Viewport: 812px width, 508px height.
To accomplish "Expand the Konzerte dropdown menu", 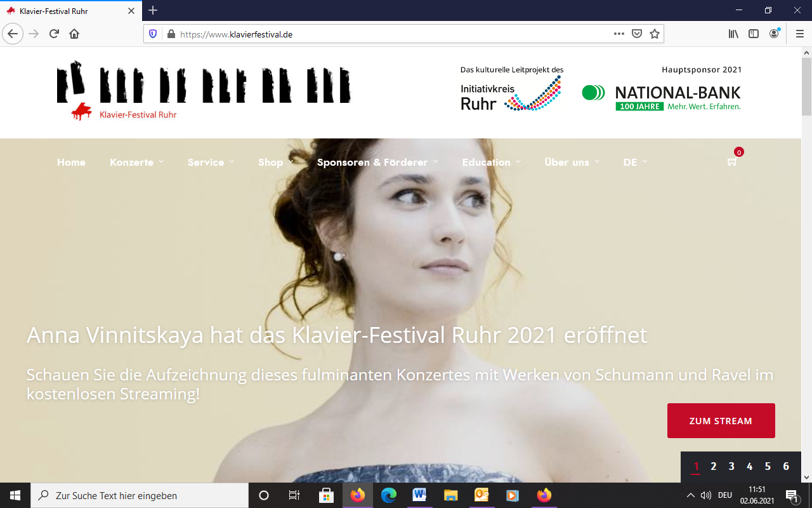I will 136,162.
